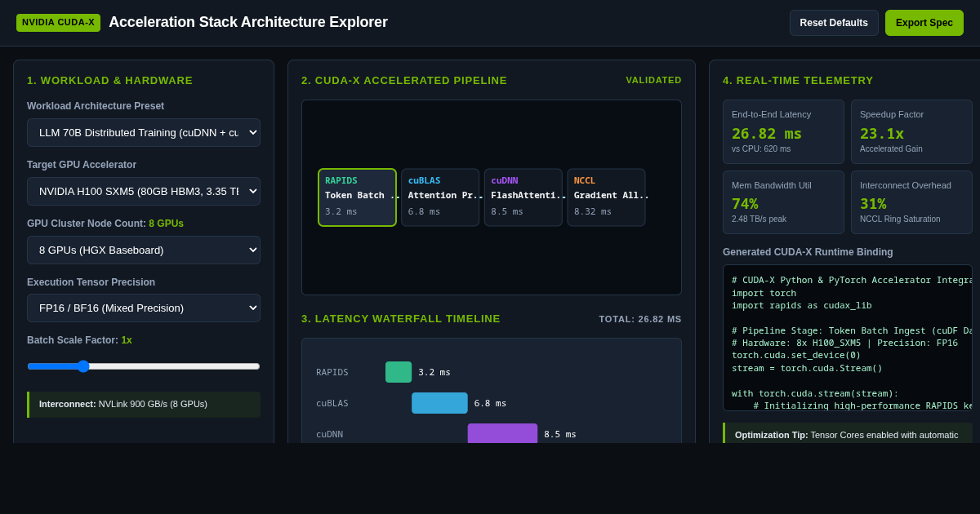
Task: Adjust the Batch Scale Factor slider
Action: 144,366
